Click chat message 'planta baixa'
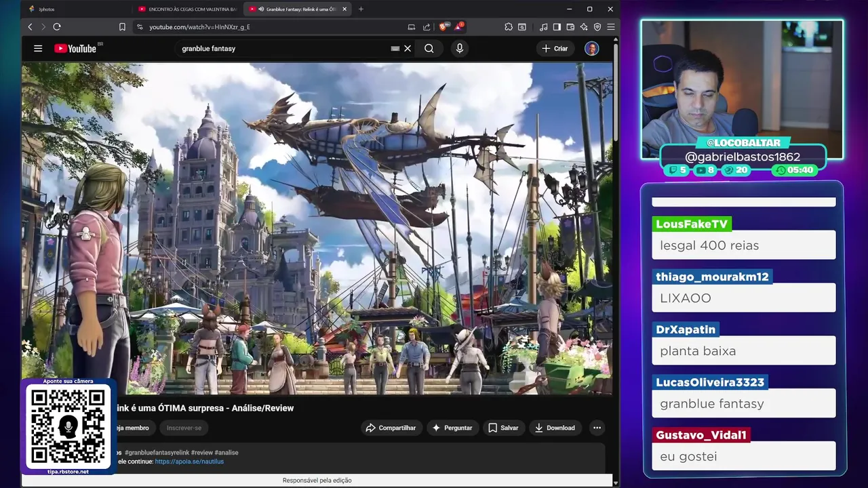This screenshot has height=488, width=868. click(744, 350)
